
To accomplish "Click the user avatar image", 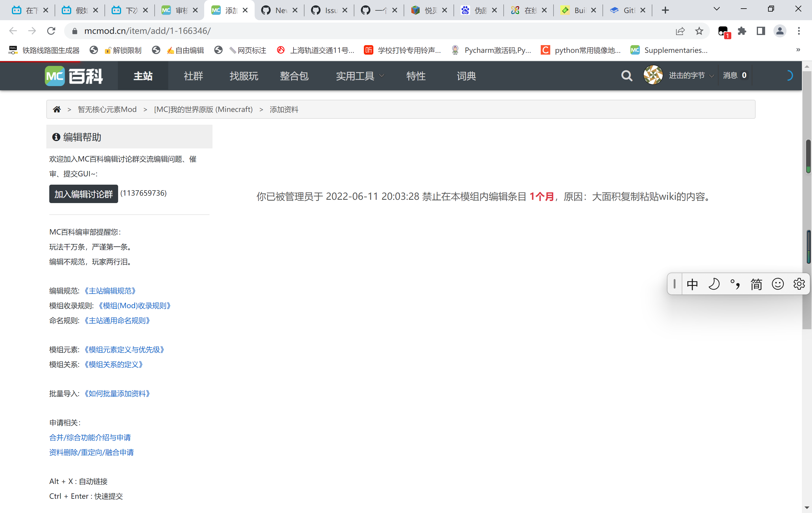I will coord(653,75).
